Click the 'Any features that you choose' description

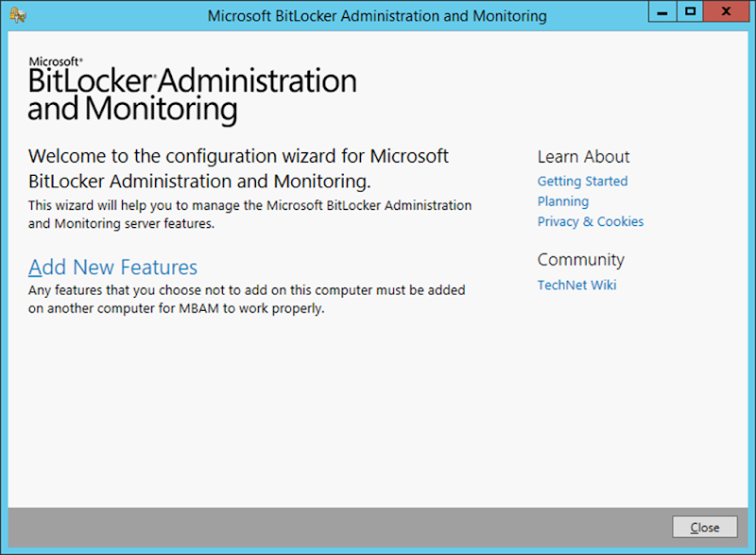coord(247,300)
